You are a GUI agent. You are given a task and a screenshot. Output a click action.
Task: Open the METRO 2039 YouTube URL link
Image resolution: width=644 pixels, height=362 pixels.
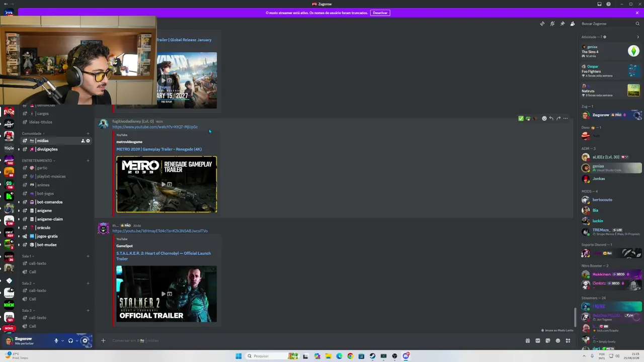155,127
